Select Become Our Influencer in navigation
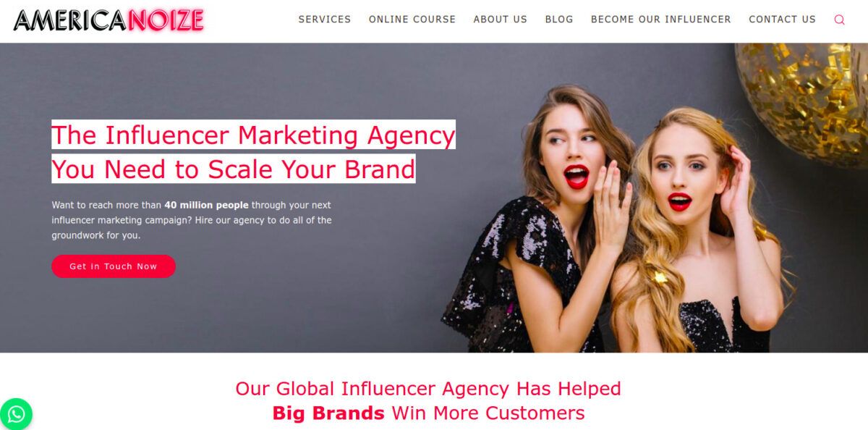The height and width of the screenshot is (430, 868). click(x=661, y=20)
